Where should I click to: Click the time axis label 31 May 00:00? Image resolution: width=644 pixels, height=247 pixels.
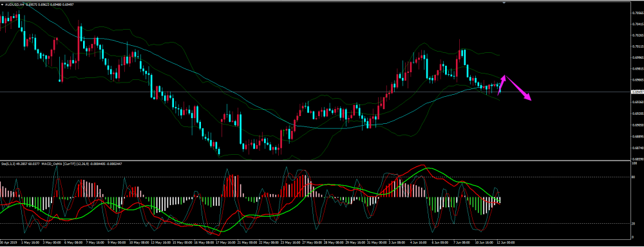[377, 242]
